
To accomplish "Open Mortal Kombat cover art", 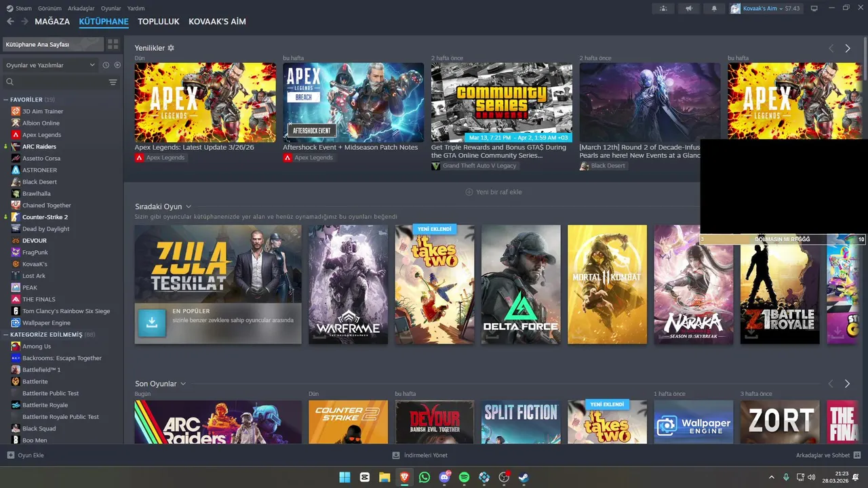I will point(608,285).
